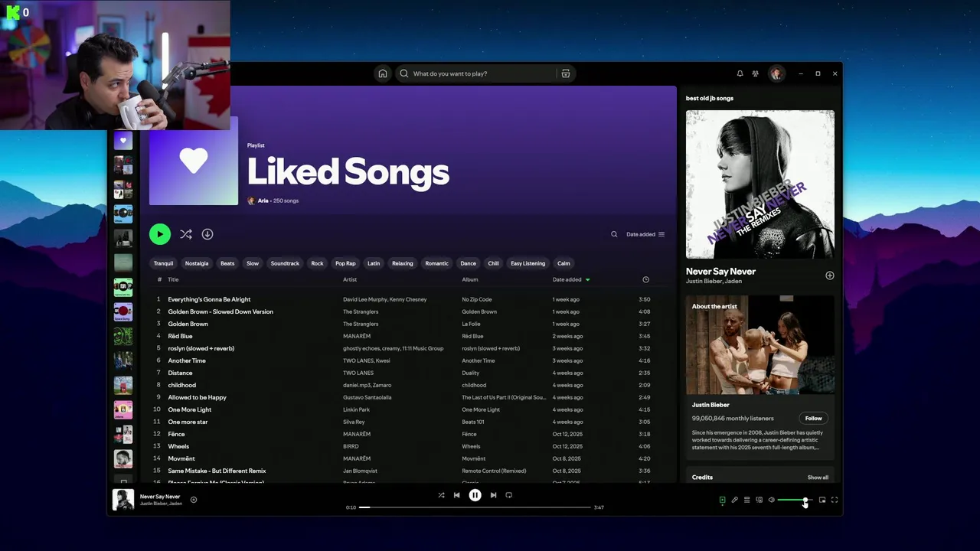Viewport: 980px width, 551px height.
Task: Filter by the Easy Listening chip
Action: coord(528,263)
